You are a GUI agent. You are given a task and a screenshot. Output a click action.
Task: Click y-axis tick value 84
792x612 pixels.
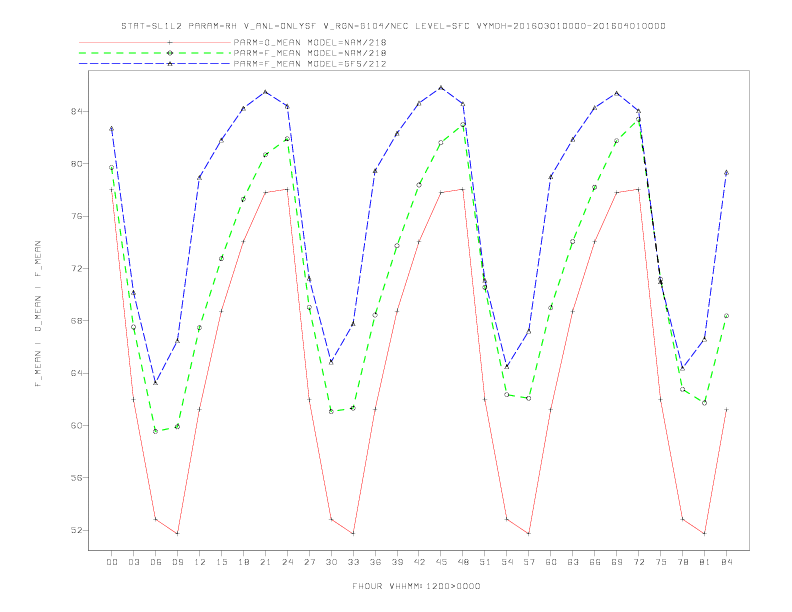[x=77, y=111]
